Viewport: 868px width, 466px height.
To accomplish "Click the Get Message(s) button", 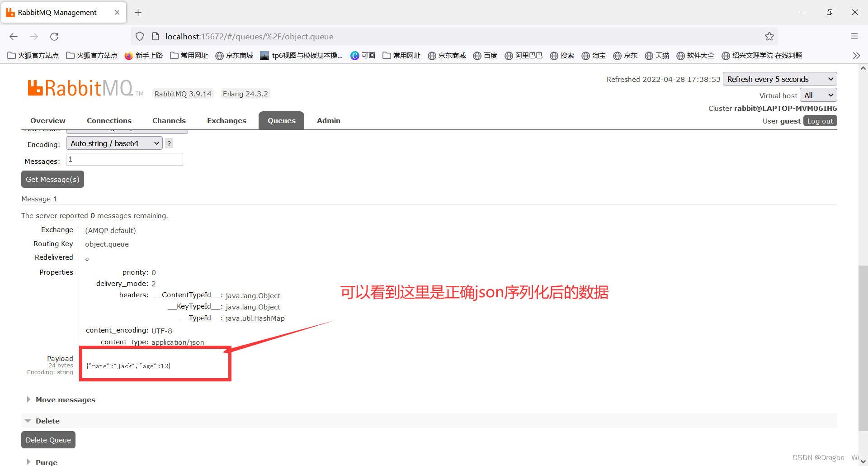I will point(52,180).
